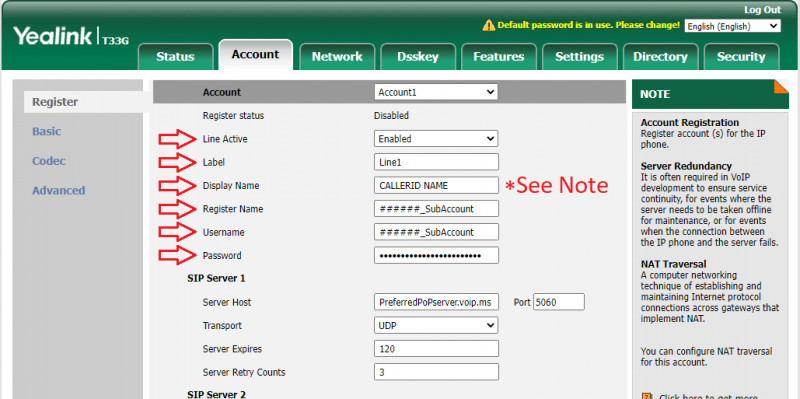
Task: Open the Security tab
Action: point(741,57)
